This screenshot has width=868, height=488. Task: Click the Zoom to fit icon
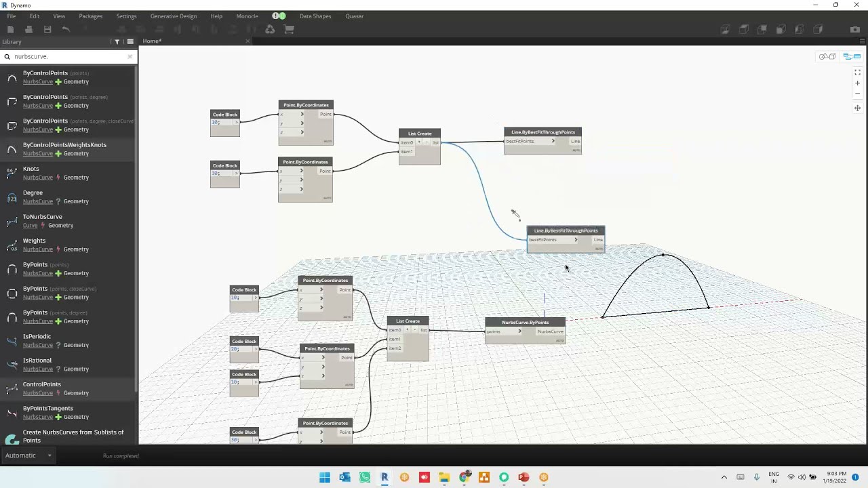pyautogui.click(x=857, y=73)
